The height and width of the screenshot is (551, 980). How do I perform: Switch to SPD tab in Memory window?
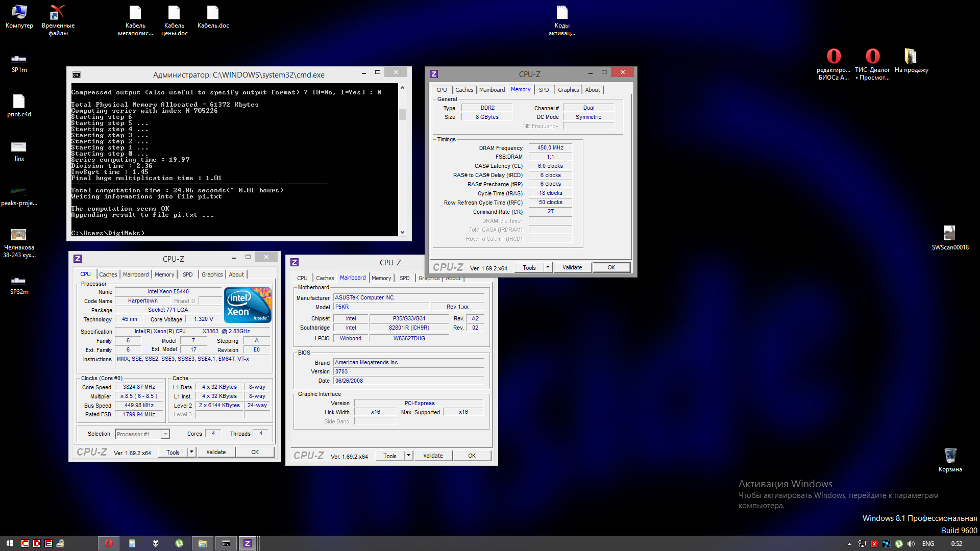pyautogui.click(x=544, y=90)
